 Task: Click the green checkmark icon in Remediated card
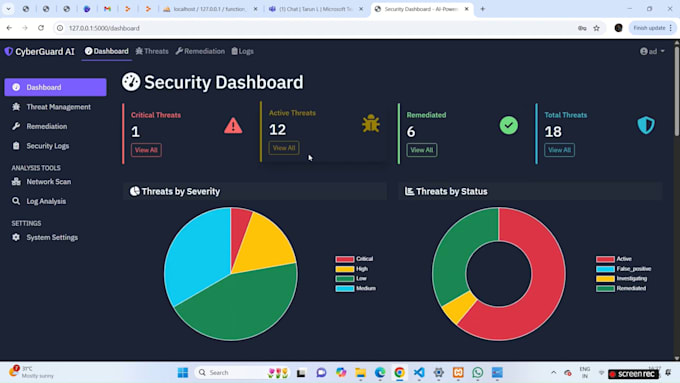pyautogui.click(x=508, y=125)
